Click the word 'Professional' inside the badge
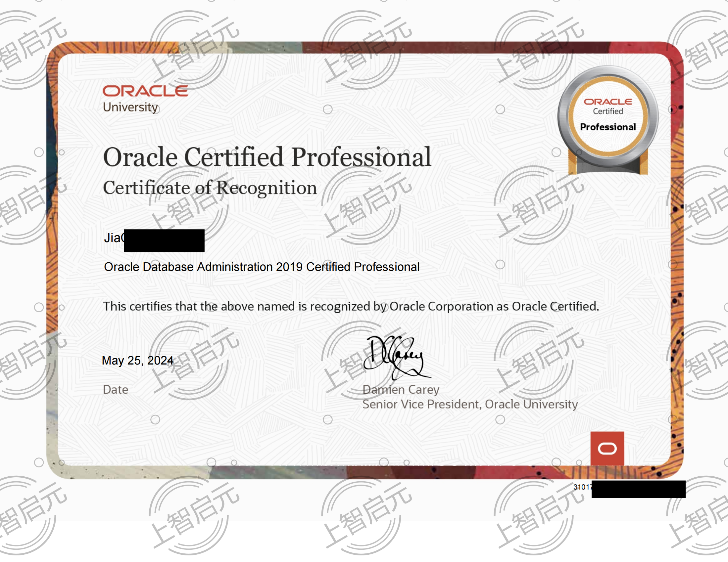Screen dimensions: 728x562 tap(608, 127)
